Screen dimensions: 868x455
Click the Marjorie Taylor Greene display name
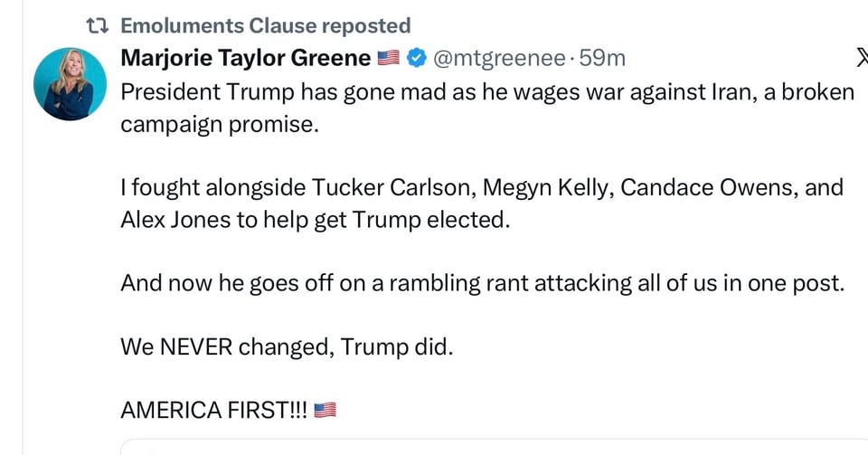click(245, 59)
